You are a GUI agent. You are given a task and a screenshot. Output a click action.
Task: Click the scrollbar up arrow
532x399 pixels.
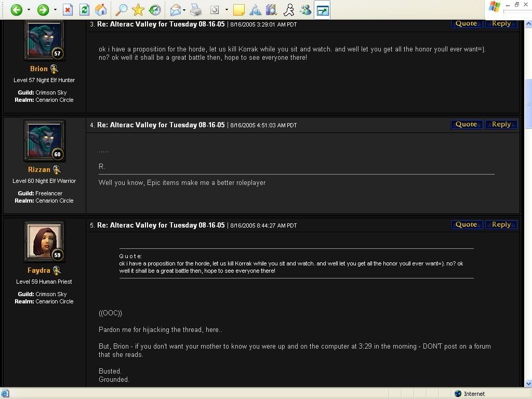point(528,24)
